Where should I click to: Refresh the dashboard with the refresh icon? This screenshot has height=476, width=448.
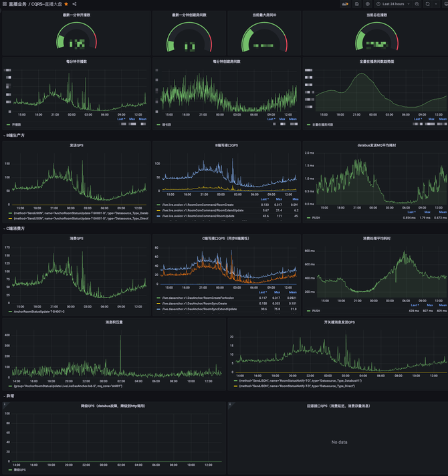coord(428,4)
